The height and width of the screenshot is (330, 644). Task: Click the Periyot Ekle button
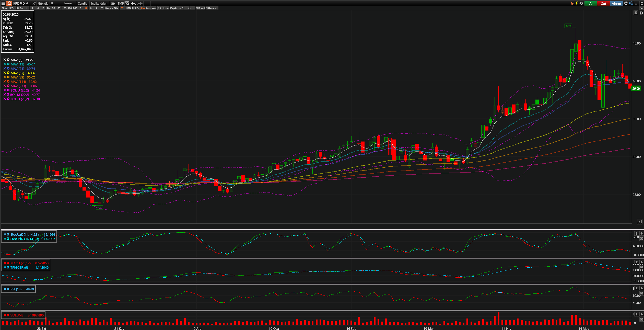pos(112,8)
